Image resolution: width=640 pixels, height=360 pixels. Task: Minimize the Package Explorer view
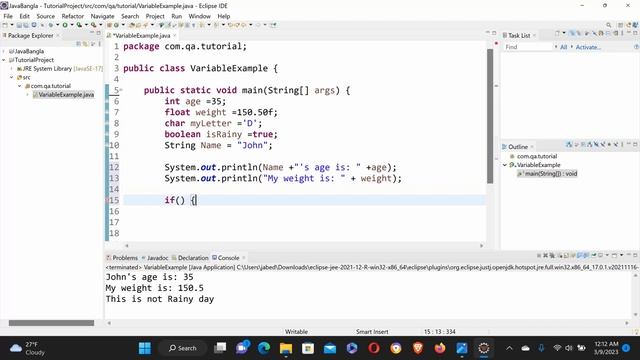[92, 33]
